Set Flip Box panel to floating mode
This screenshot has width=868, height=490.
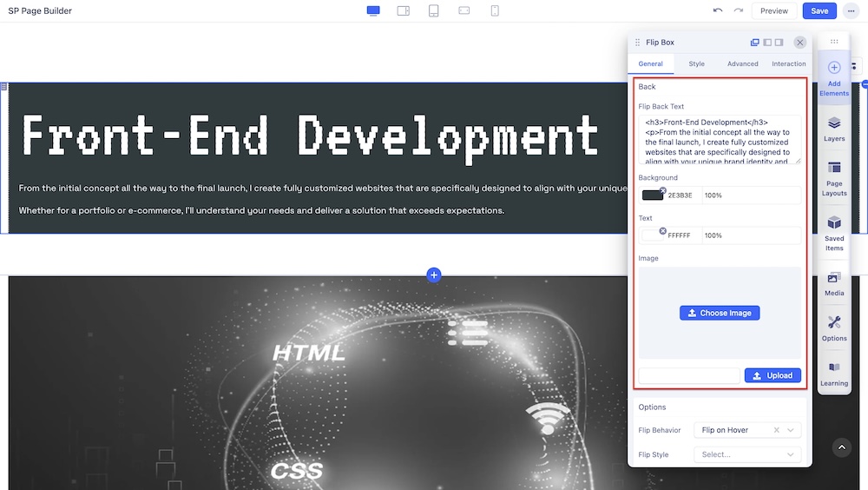755,42
